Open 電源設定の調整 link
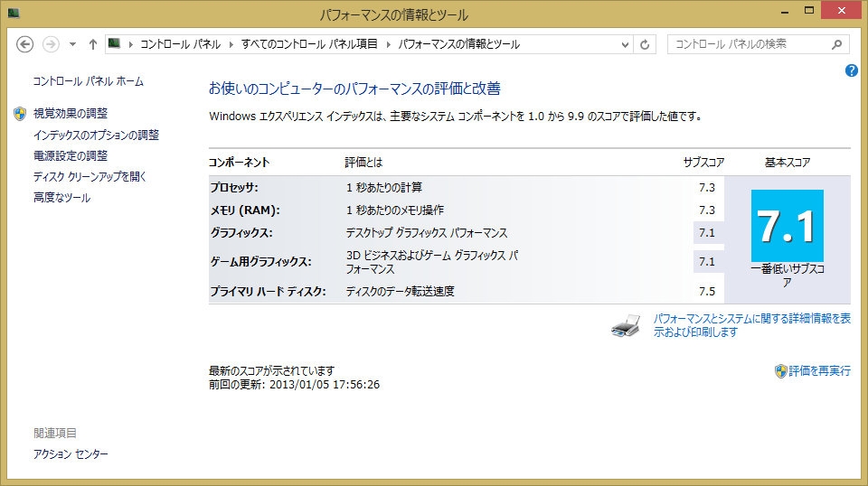This screenshot has width=868, height=486. [71, 156]
